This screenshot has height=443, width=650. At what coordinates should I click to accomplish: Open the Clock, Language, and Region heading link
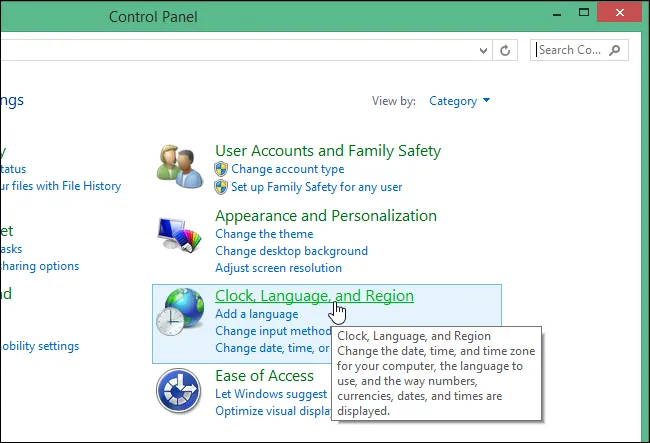click(314, 295)
